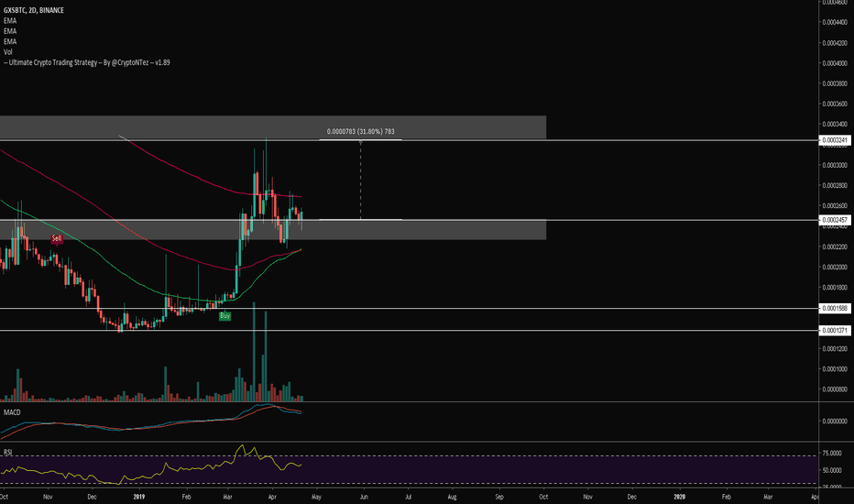Click the 0.0001000 value on price axis
Screen dimensions: 854x504
click(835, 369)
